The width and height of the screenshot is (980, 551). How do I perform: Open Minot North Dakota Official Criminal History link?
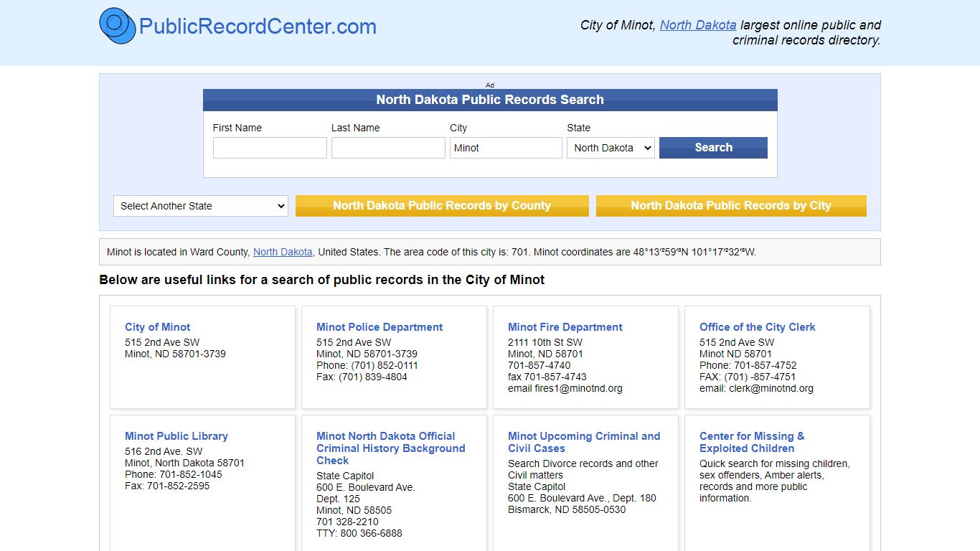[x=391, y=448]
